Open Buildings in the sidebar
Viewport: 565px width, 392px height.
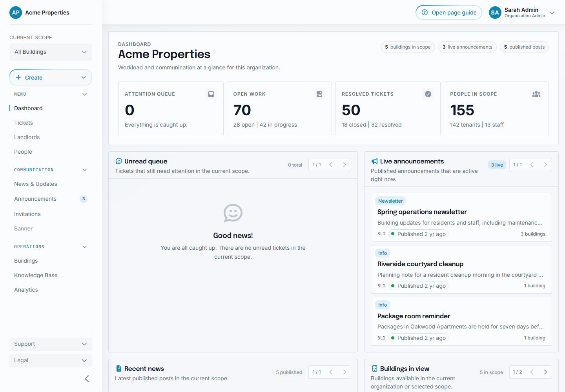click(x=26, y=261)
